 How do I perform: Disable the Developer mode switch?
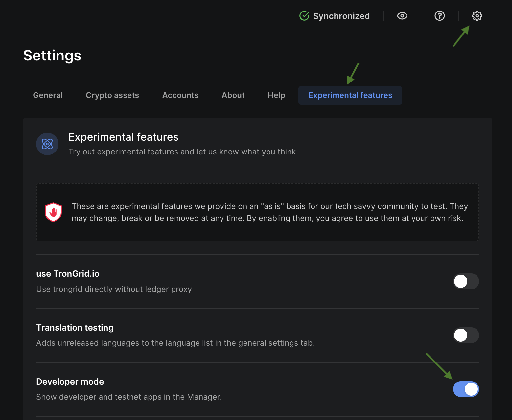pos(466,389)
